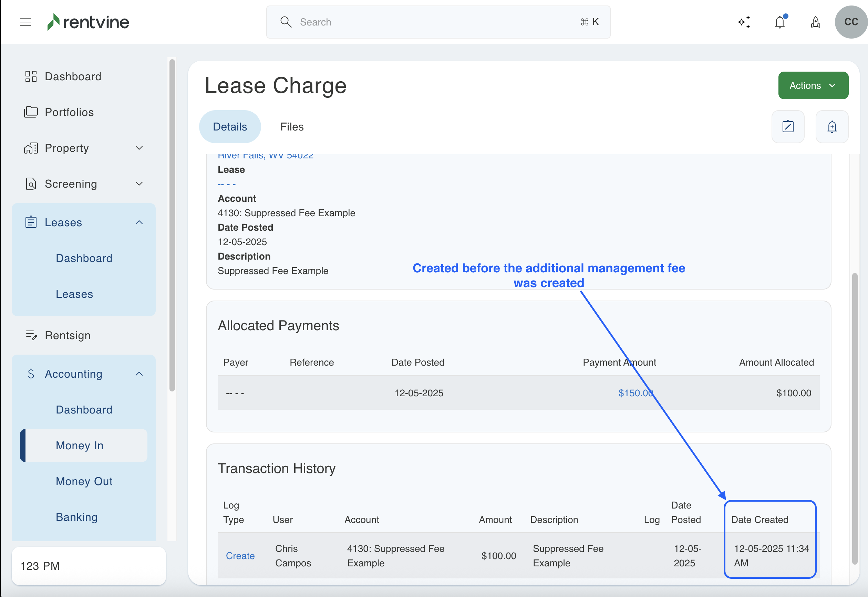Switch to the Files tab
The image size is (868, 597).
[x=292, y=127]
